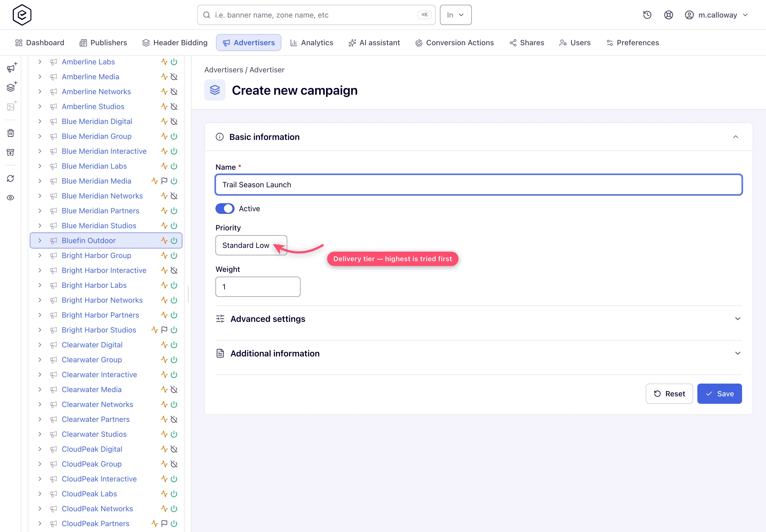Expand the Bluefin Outdoor tree node
The height and width of the screenshot is (532, 766).
(x=40, y=240)
